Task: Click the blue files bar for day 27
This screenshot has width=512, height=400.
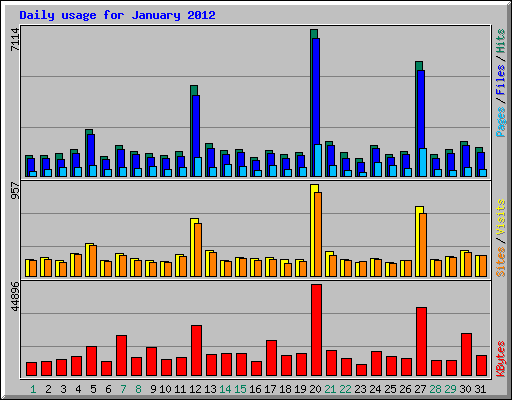Action: (x=421, y=110)
